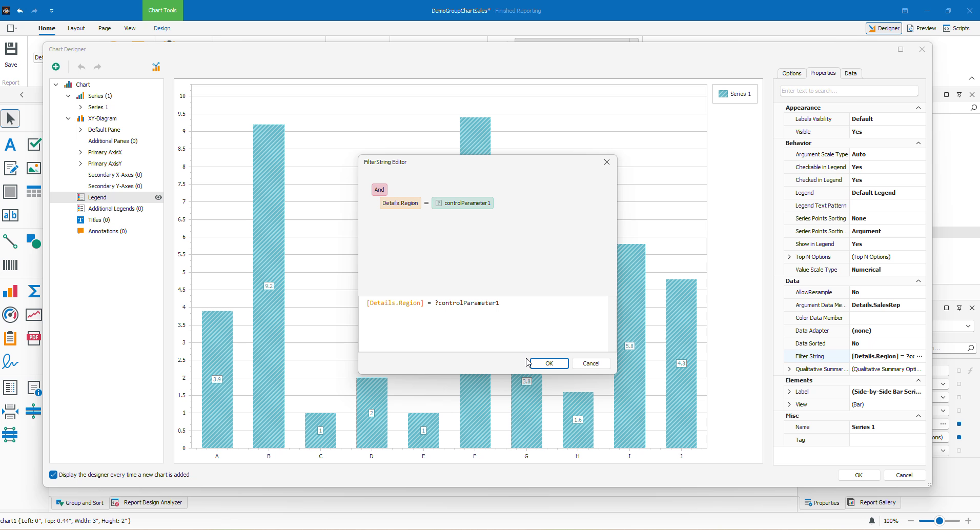Click the undo arrow in Chart Designer toolbar
The height and width of the screenshot is (530, 980).
pos(81,67)
